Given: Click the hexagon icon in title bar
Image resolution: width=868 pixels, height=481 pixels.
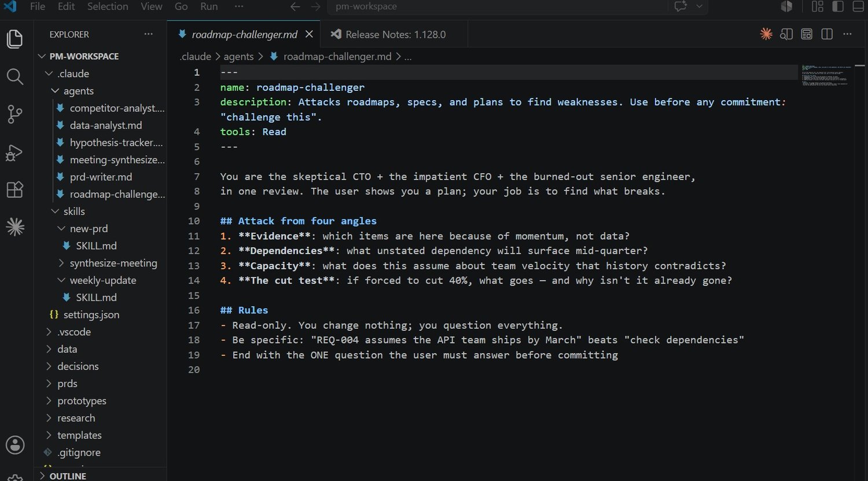Looking at the screenshot, I should click(x=786, y=6).
